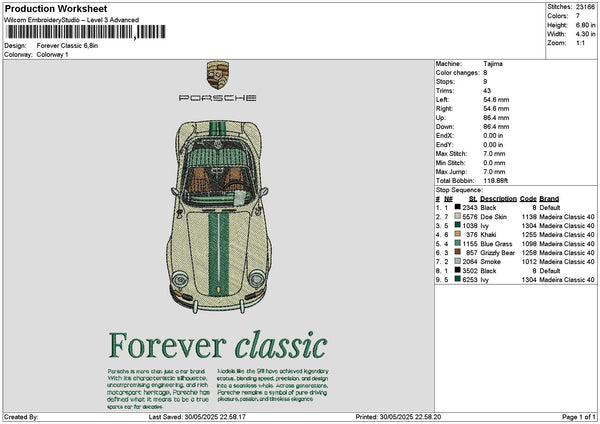Click the Grizzly Bear color swatch

click(x=457, y=252)
